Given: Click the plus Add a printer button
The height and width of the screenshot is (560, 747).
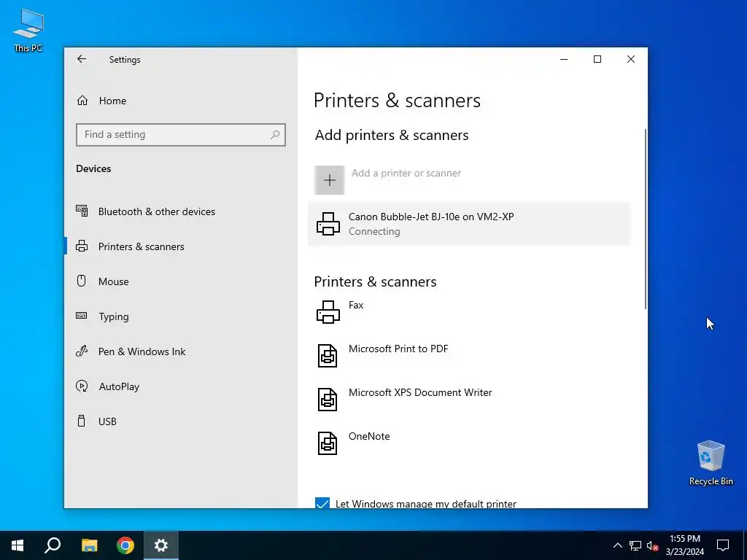Looking at the screenshot, I should pos(329,180).
